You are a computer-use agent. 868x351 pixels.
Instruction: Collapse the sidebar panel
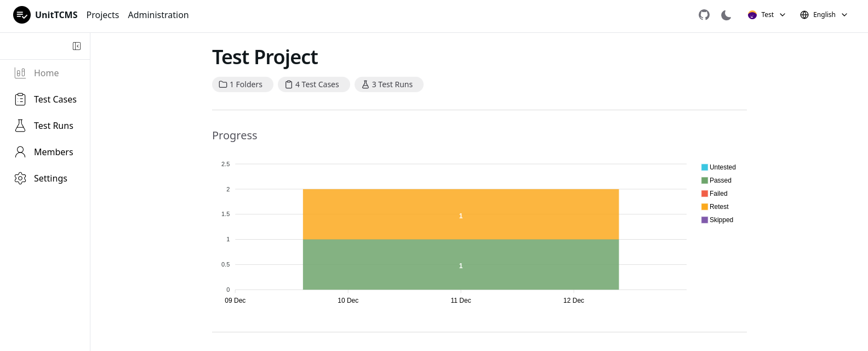pyautogui.click(x=77, y=46)
